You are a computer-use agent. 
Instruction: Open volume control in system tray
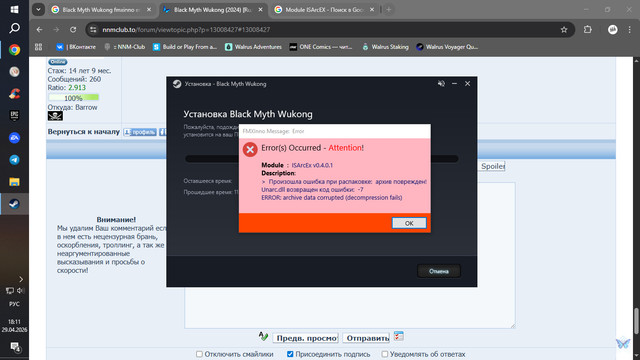point(20,291)
